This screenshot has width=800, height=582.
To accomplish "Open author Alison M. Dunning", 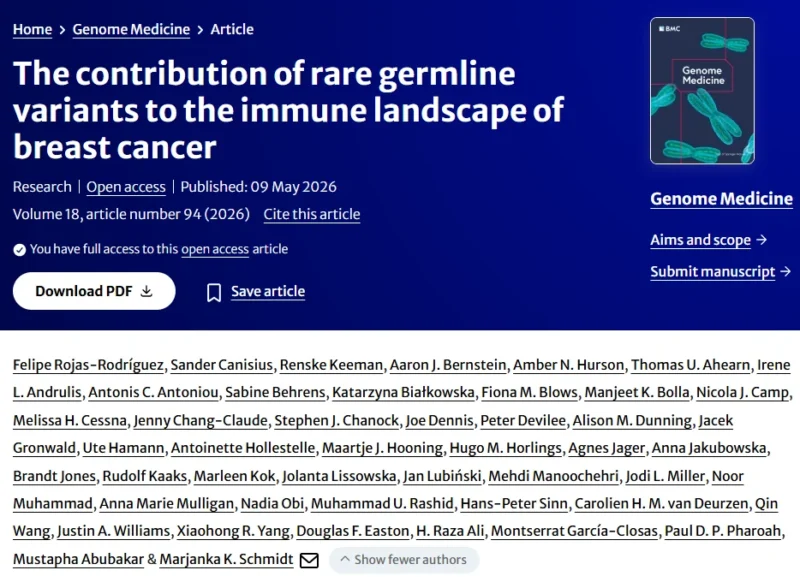I will (x=632, y=421).
